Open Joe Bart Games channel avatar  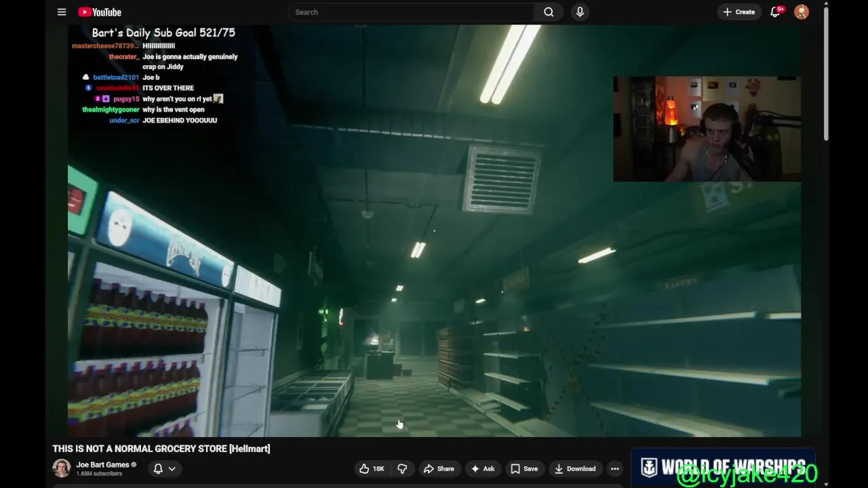(62, 468)
